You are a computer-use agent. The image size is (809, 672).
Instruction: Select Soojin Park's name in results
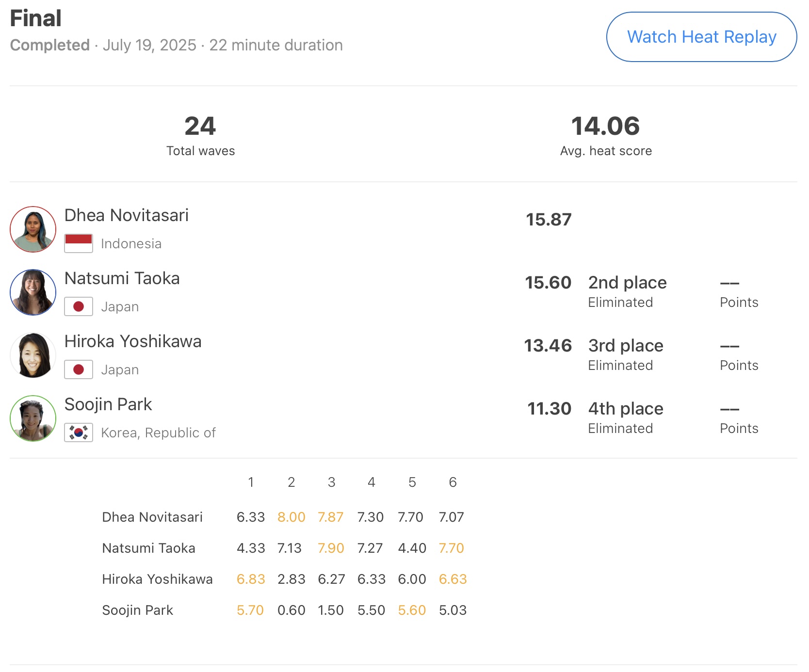108,404
